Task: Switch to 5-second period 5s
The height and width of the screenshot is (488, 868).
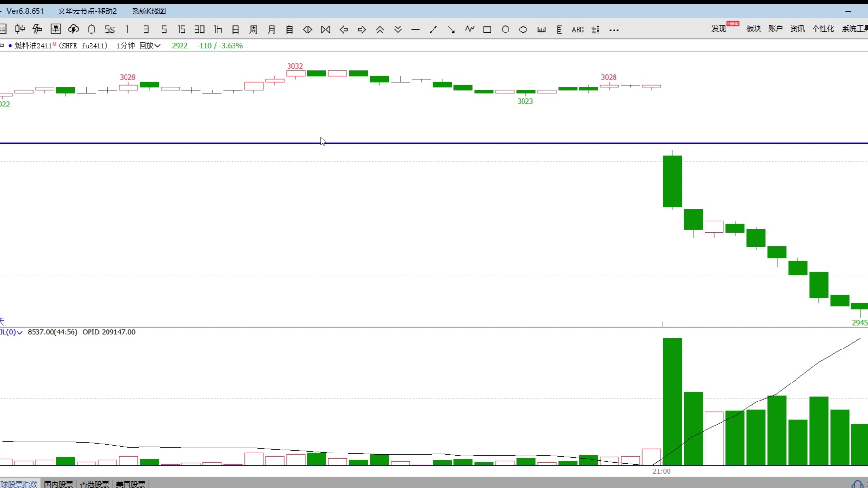Action: point(110,29)
